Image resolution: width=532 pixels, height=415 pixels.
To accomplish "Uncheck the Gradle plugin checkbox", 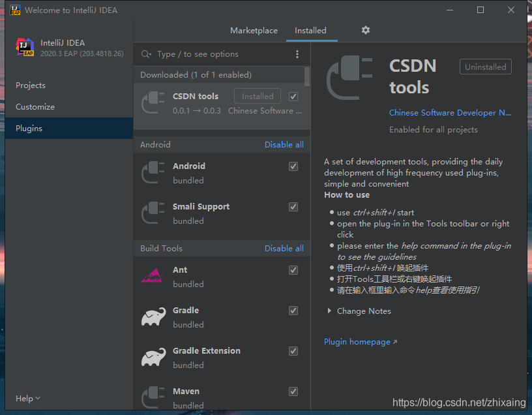I will (x=293, y=311).
